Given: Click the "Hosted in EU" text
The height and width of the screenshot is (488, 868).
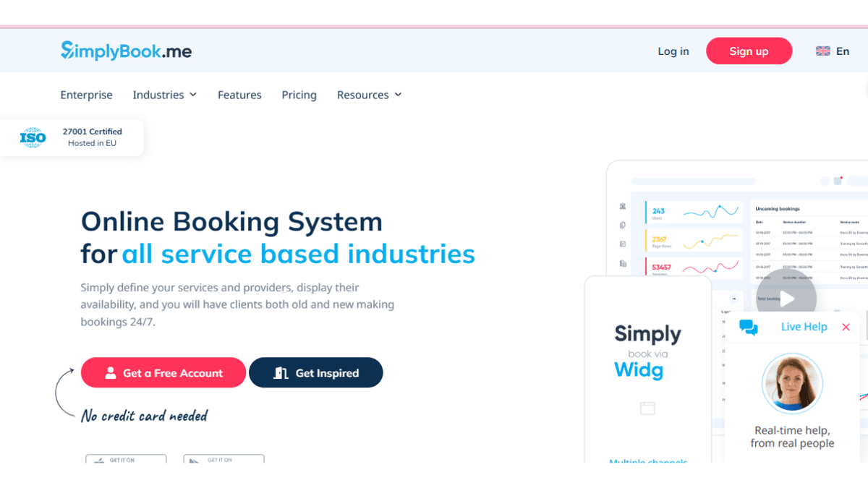Looking at the screenshot, I should [x=92, y=143].
